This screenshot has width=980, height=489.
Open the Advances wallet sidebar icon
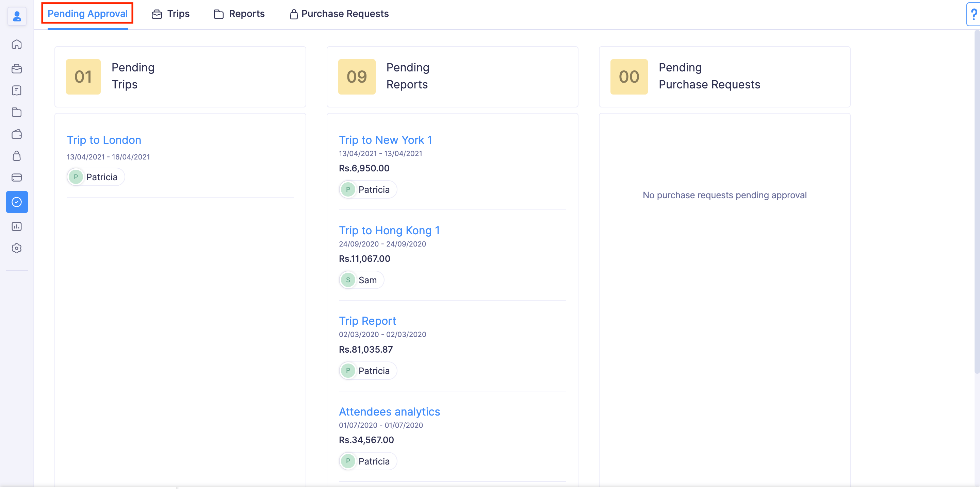coord(17,134)
